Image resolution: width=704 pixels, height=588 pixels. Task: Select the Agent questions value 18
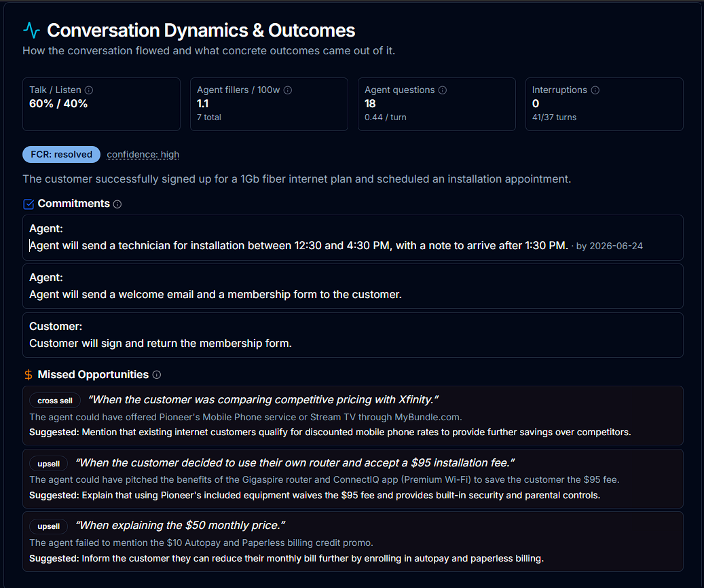[x=370, y=104]
